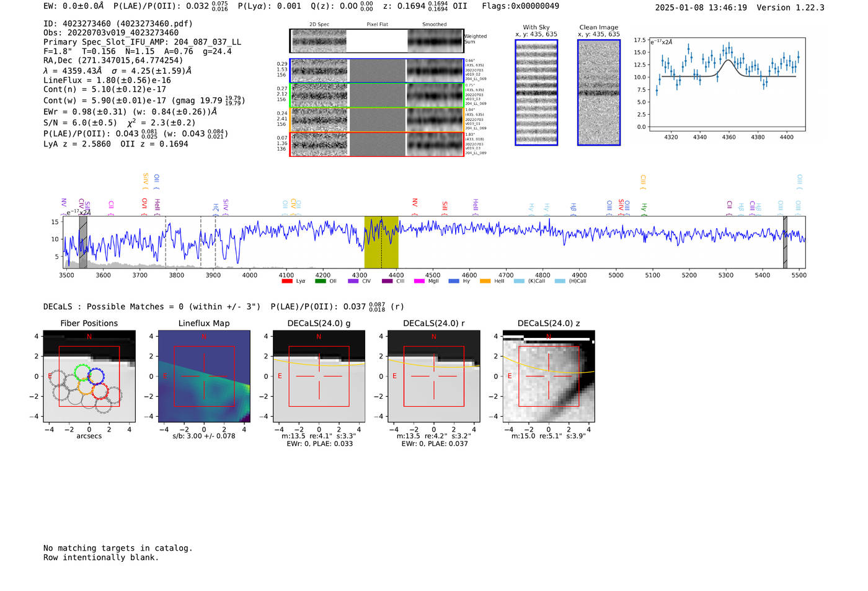This screenshot has width=868, height=591.
Task: Select the green-outlined 2D fiber spectrum row
Action: coord(377,95)
